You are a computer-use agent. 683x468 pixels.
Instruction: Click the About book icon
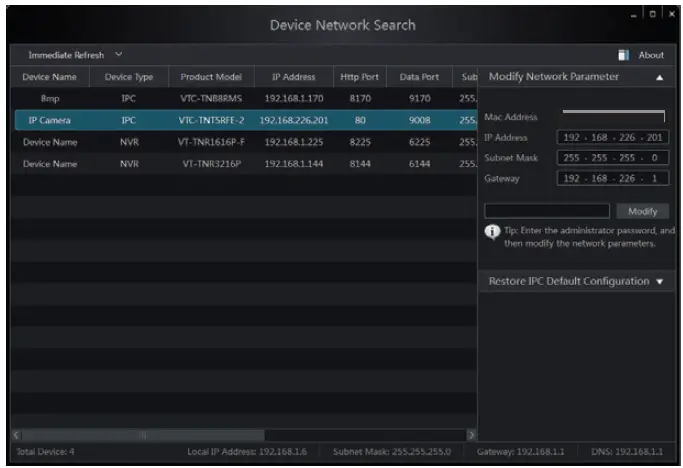pyautogui.click(x=623, y=55)
